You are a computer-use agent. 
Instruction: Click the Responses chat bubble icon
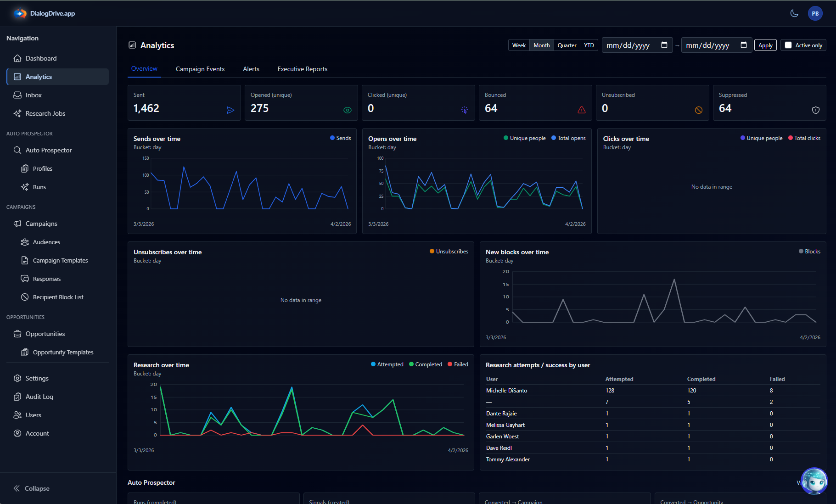coord(25,279)
